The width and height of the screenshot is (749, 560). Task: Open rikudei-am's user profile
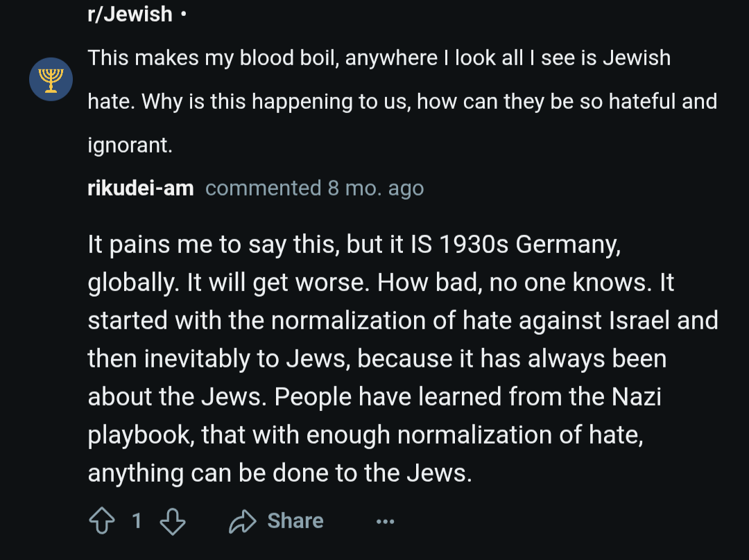[x=140, y=188]
